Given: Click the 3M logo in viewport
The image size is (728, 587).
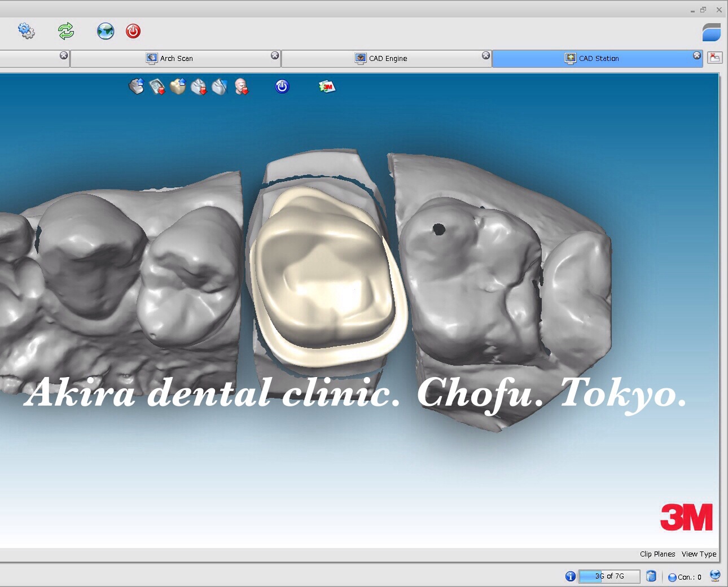Looking at the screenshot, I should point(686,518).
